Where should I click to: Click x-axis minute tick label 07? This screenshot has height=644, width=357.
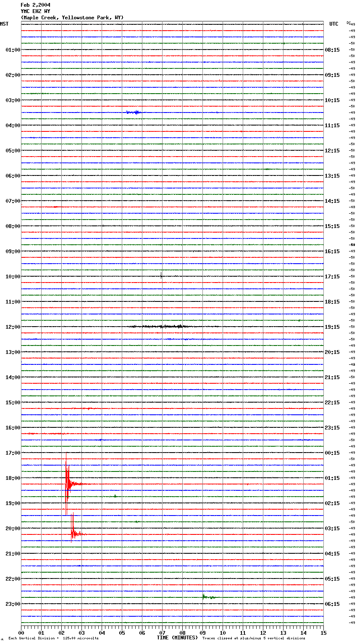162,633
